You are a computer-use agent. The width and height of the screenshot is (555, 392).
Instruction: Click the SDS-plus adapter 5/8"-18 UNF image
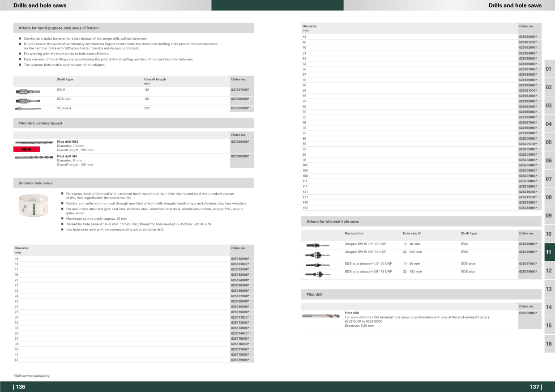[x=317, y=274]
